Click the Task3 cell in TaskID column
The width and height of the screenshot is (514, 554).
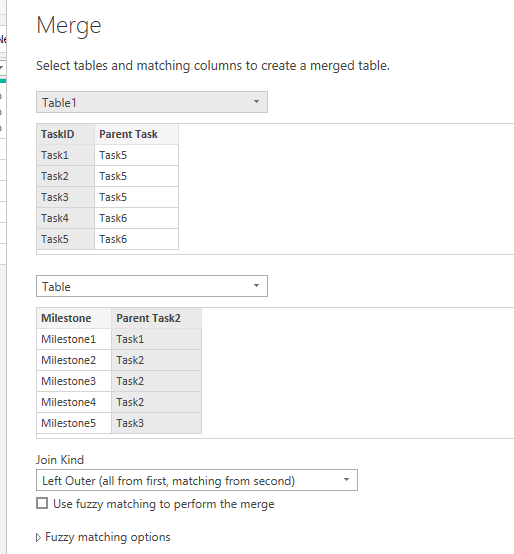pos(65,197)
